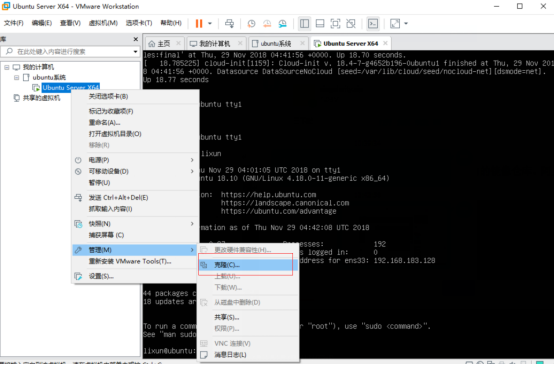Take a snapshot using the clock toolbar icon
The width and height of the screenshot is (554, 365).
pos(251,24)
